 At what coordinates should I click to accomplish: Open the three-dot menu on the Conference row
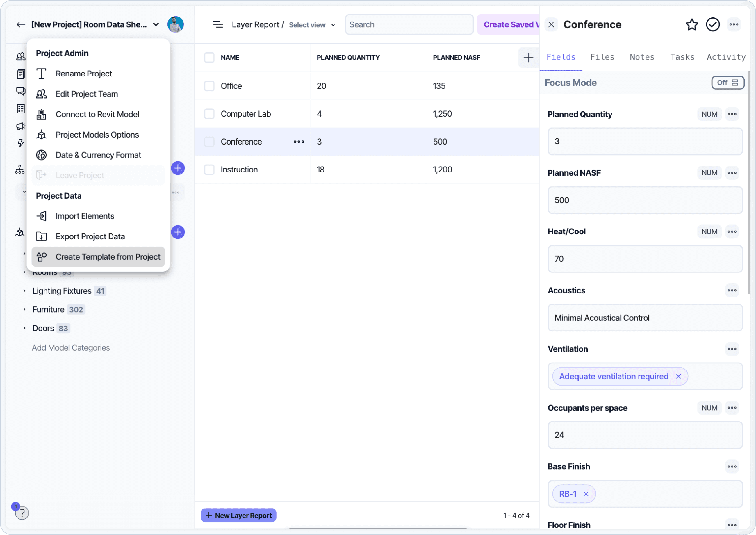pyautogui.click(x=299, y=142)
